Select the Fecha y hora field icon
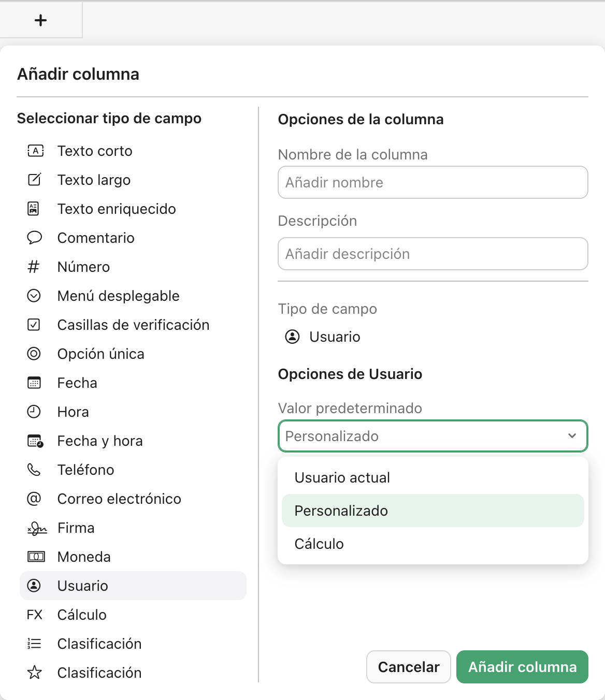 (x=34, y=441)
